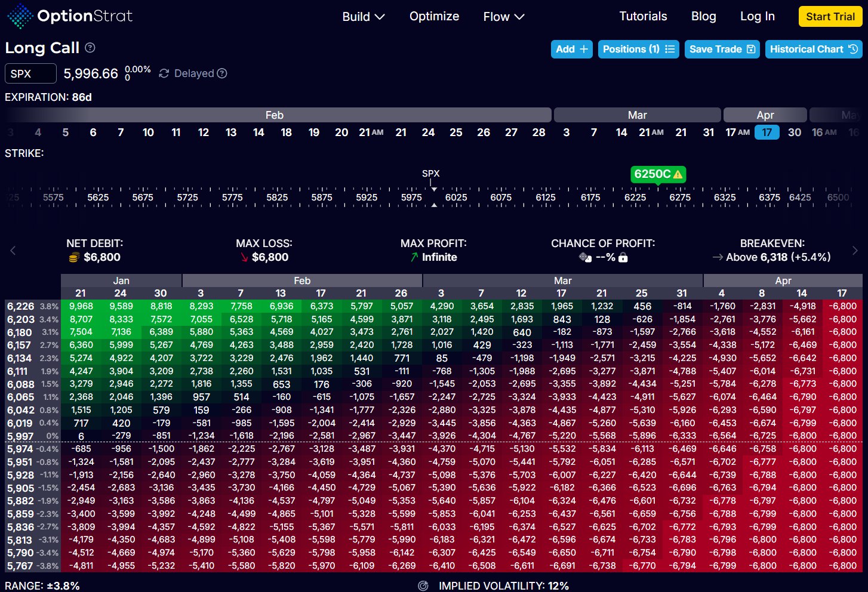Click the 6250C strike marker on the slider
Screen dimensions: 868x592
click(x=652, y=174)
